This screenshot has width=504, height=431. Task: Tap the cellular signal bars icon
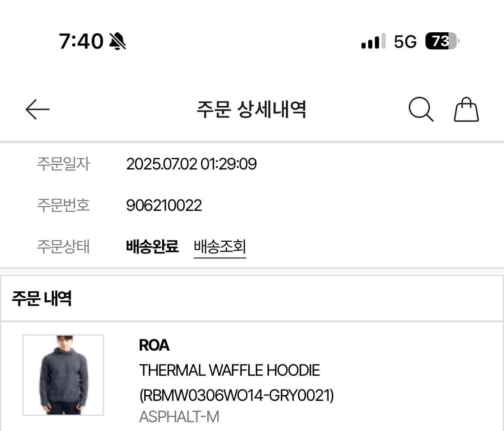(373, 41)
